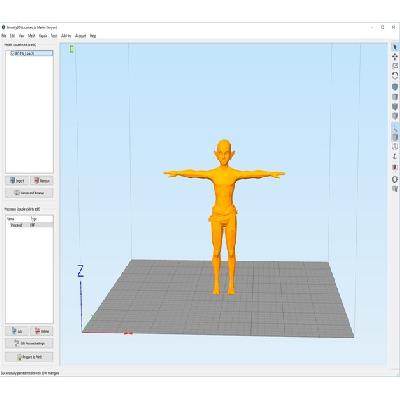
Task: Select the translate models tool
Action: click(x=395, y=57)
